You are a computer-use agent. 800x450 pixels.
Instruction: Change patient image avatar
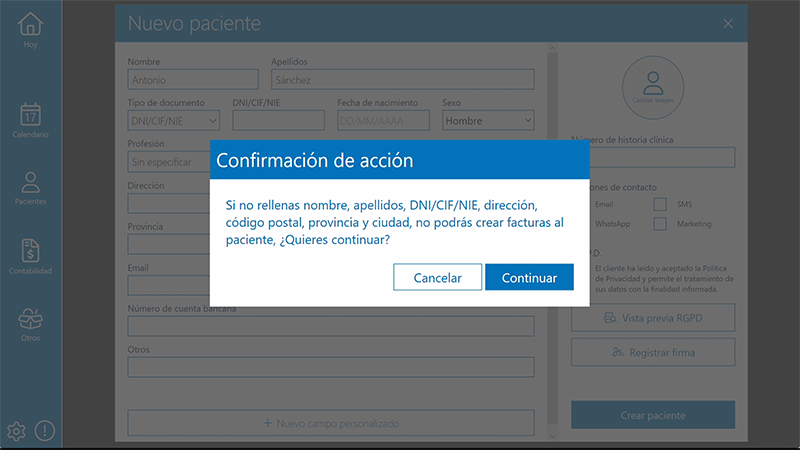(653, 87)
